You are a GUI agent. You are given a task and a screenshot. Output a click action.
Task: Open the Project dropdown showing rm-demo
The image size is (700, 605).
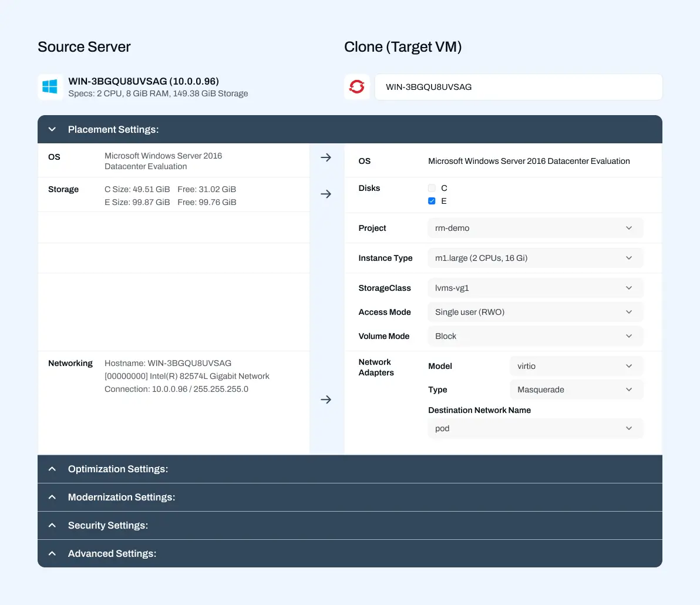pos(535,228)
